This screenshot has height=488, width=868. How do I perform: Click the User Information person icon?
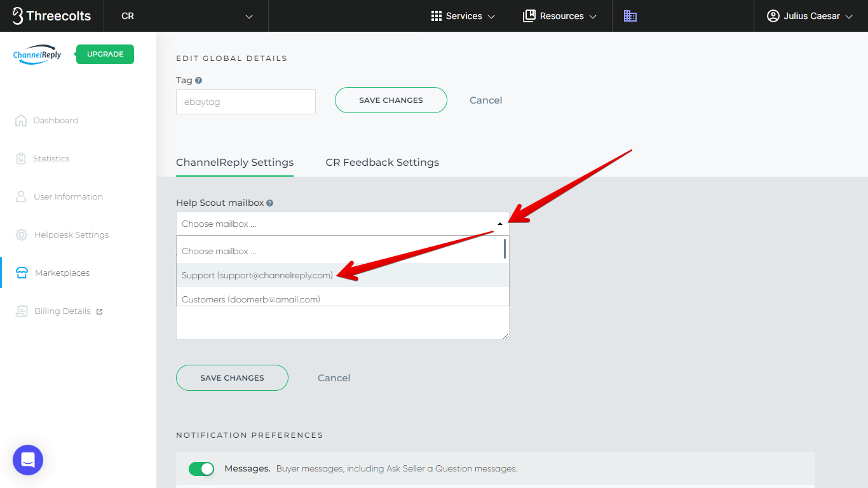point(21,196)
